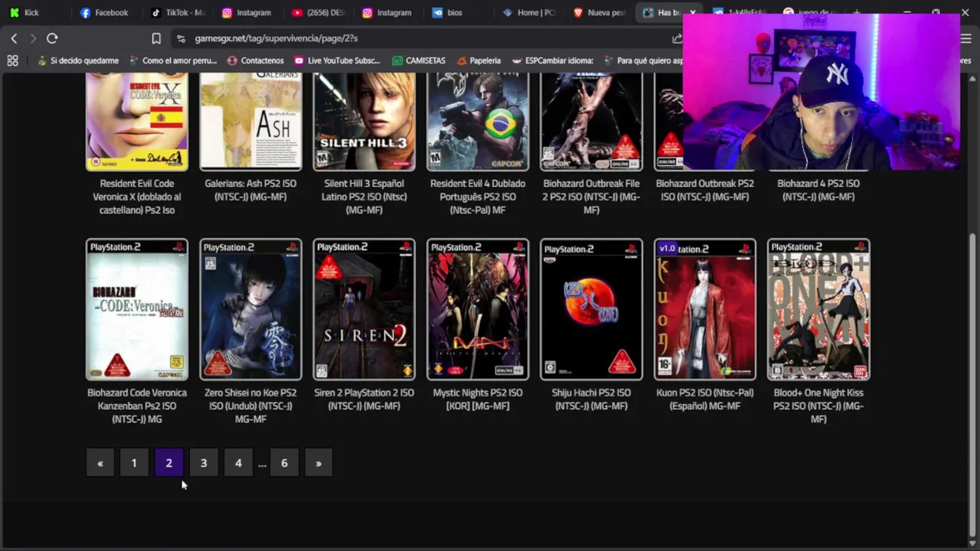Image resolution: width=980 pixels, height=551 pixels.
Task: Open 'ESPCambiar idioma:' bookmark
Action: [553, 60]
